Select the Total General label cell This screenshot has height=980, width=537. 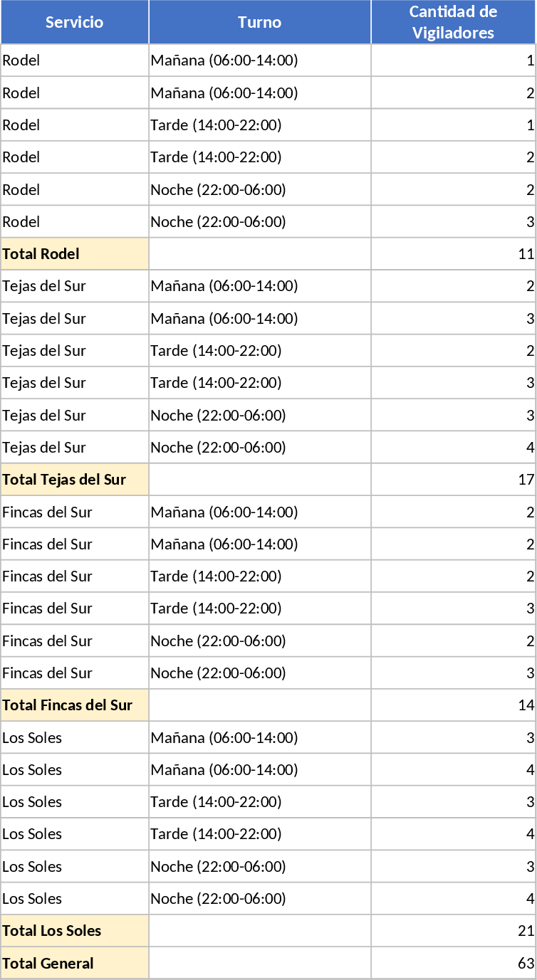coord(75,964)
